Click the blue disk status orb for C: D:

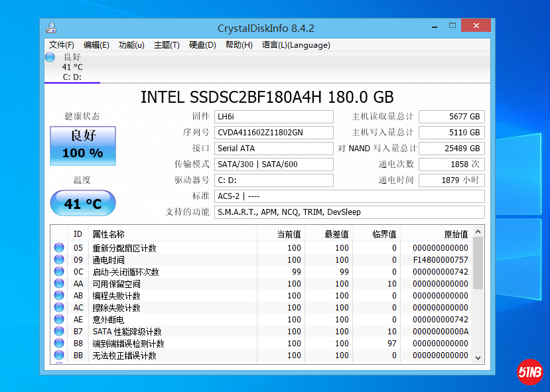pyautogui.click(x=50, y=57)
